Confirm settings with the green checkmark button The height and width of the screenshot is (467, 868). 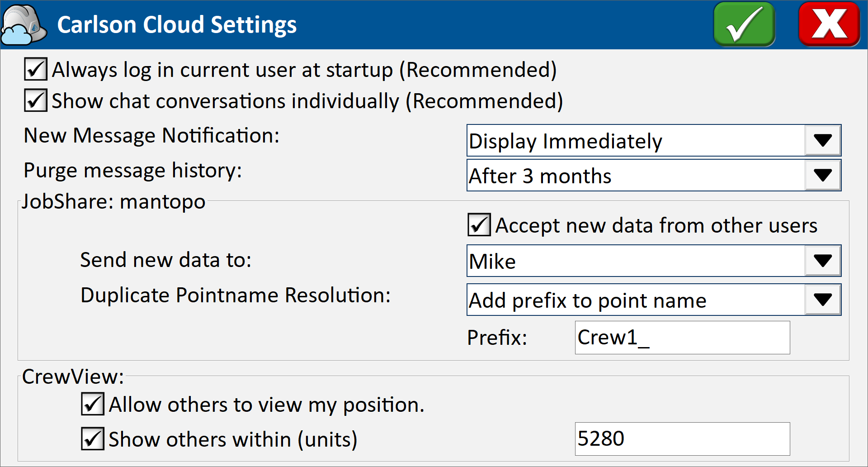pos(744,24)
